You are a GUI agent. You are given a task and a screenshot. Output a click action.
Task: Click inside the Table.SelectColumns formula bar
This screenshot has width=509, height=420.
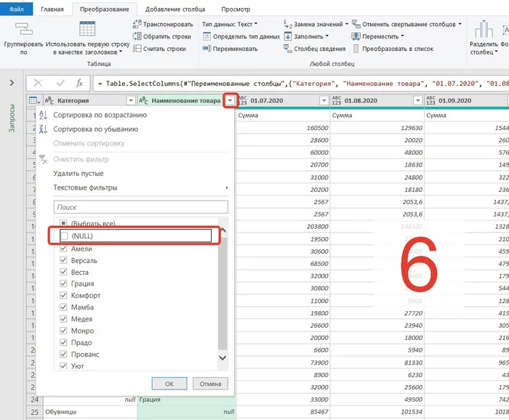click(x=302, y=84)
